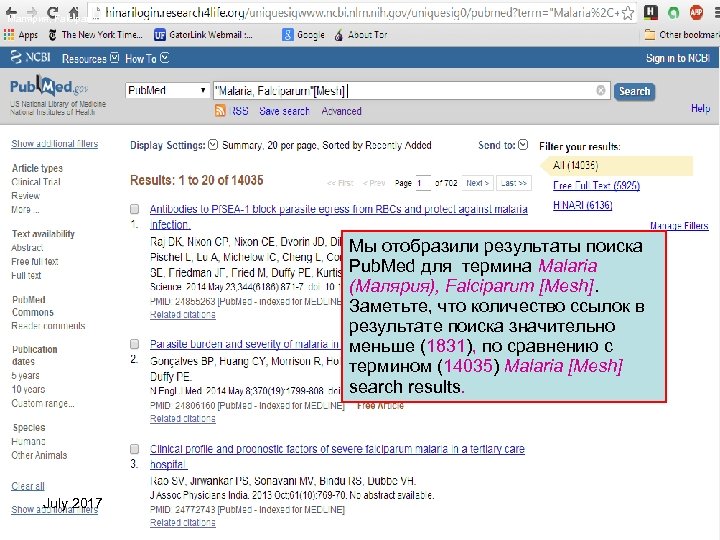Viewport: 720px width, 540px height.
Task: Click Clear all filters
Action: click(x=28, y=486)
